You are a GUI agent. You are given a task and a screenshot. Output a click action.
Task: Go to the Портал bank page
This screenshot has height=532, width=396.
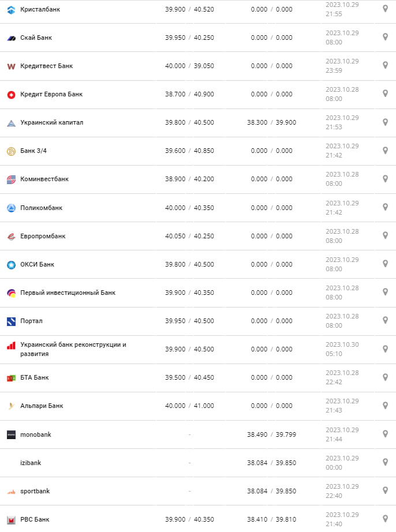tap(32, 321)
